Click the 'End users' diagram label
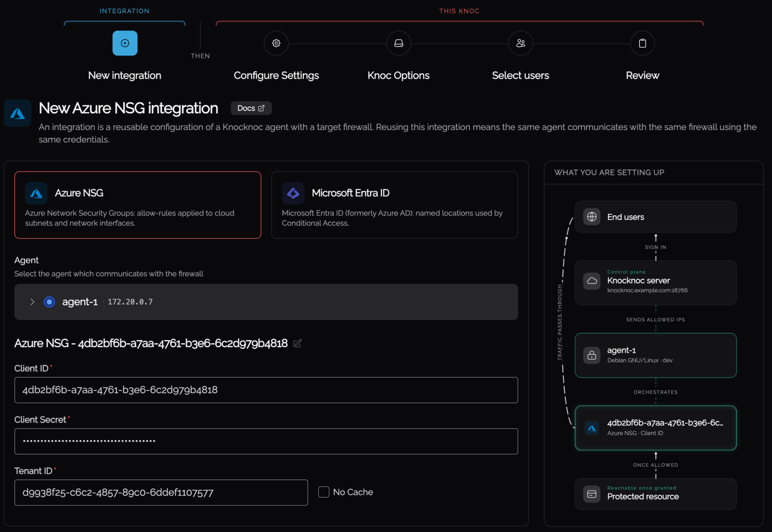The width and height of the screenshot is (772, 532). tap(625, 217)
